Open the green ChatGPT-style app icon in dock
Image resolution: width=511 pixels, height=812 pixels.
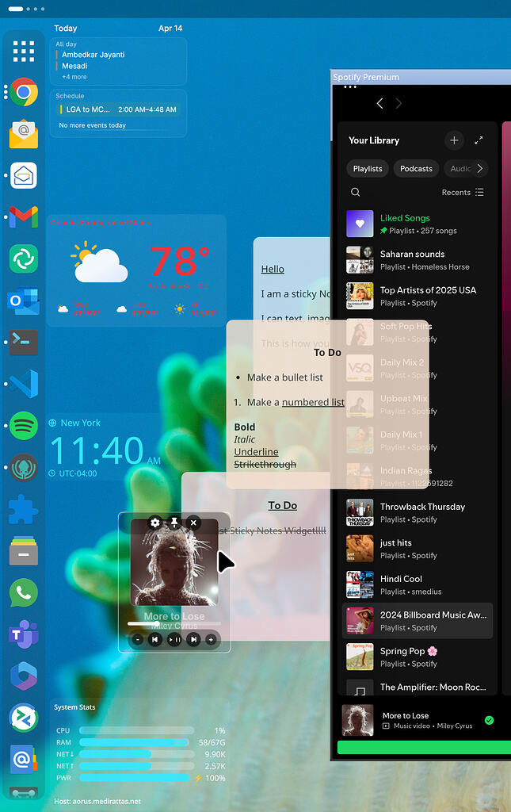(x=24, y=259)
